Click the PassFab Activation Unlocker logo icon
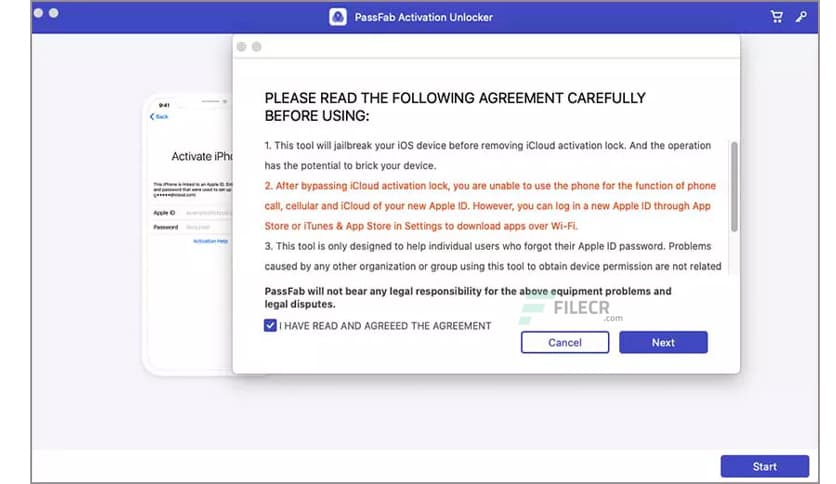Image resolution: width=836 pixels, height=484 pixels. 337,17
